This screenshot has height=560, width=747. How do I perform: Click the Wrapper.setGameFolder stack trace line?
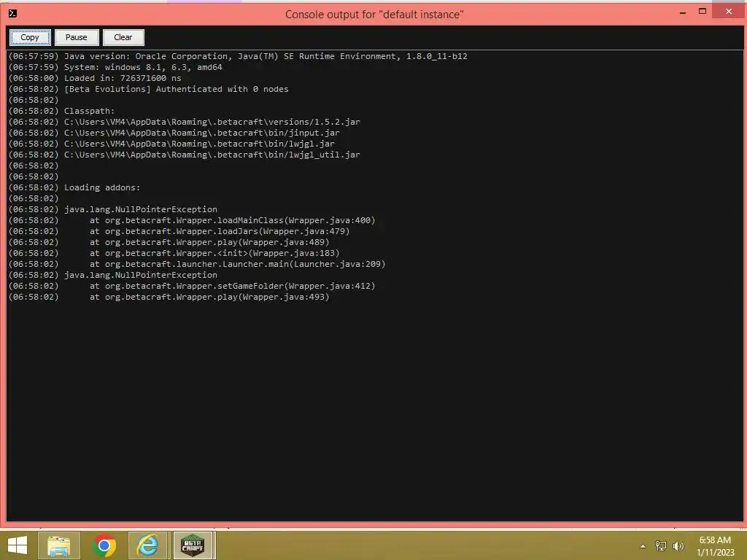coord(192,286)
